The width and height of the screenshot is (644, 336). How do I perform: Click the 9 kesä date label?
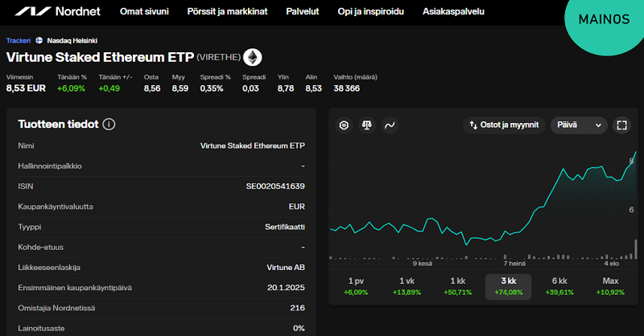[x=422, y=264]
